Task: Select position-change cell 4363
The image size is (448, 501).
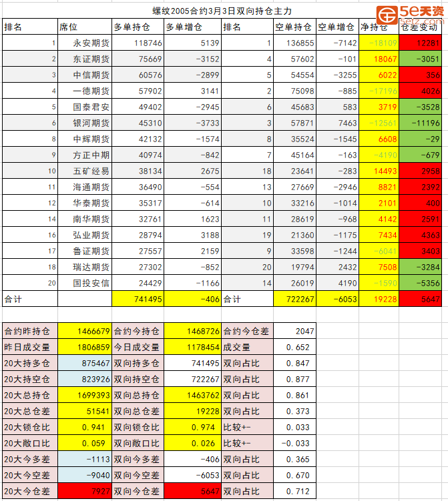Action: 420,235
